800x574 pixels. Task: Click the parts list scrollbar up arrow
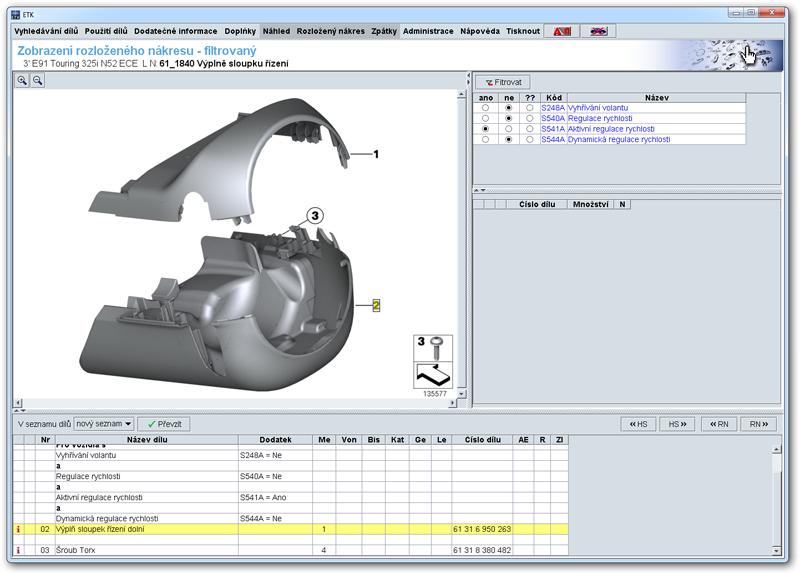click(x=777, y=450)
